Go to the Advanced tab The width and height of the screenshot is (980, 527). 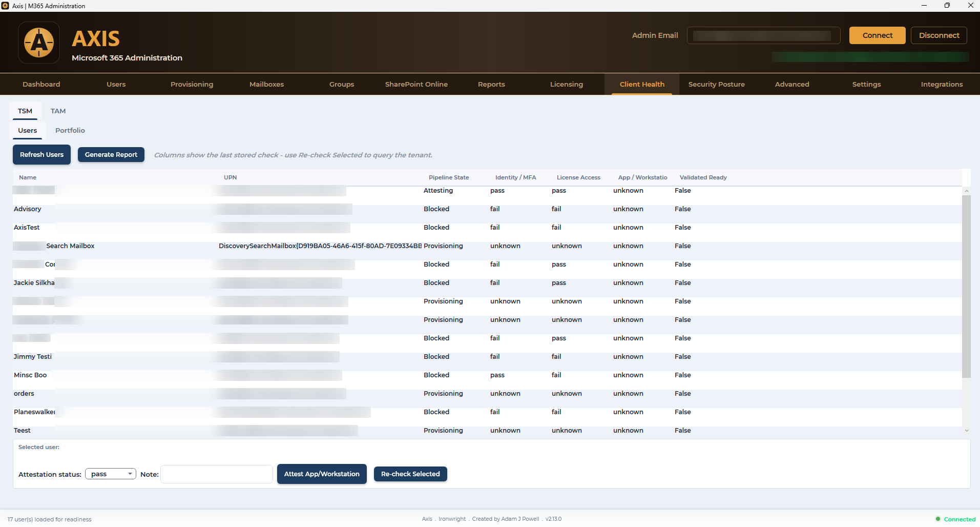792,84
